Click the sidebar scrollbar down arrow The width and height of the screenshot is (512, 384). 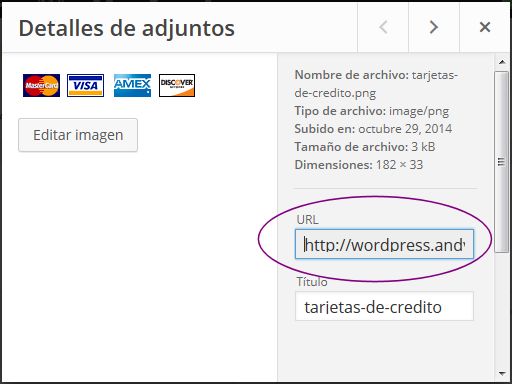502,374
